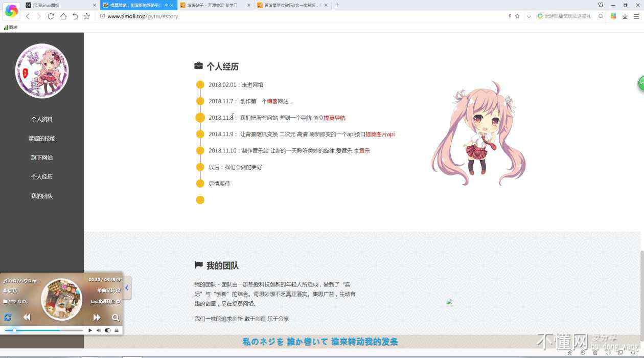Open the music player search magnifier

[x=116, y=317]
